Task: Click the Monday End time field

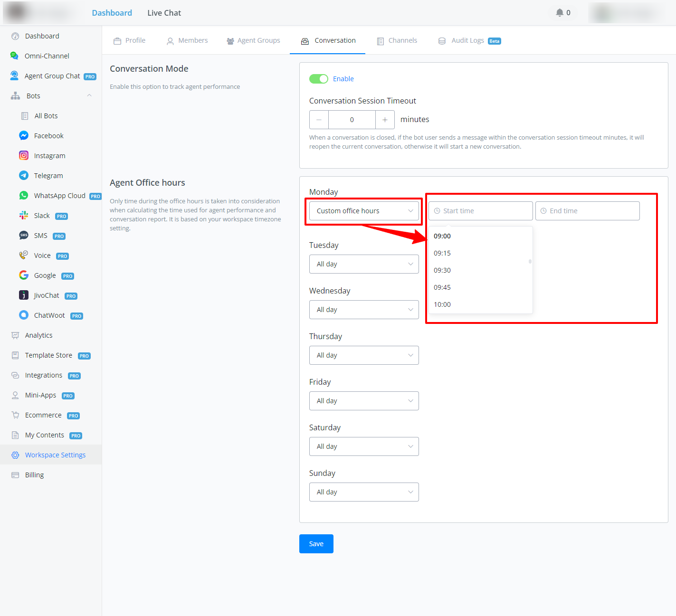Action: click(588, 211)
